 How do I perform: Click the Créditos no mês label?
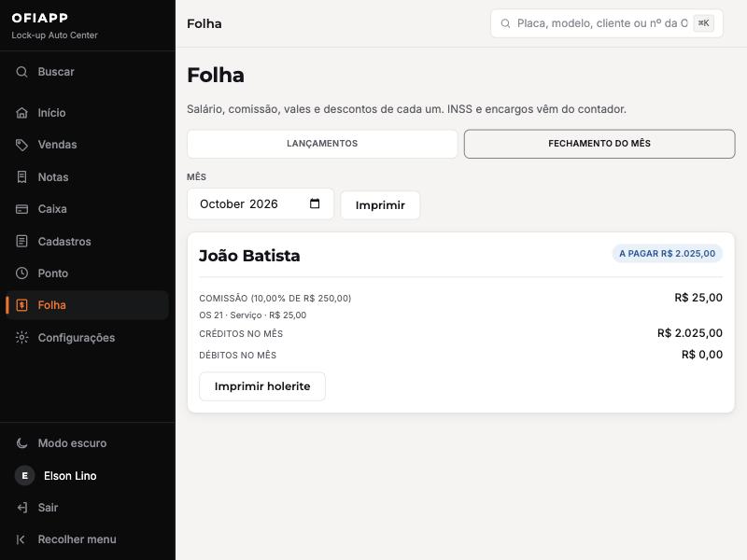241,334
